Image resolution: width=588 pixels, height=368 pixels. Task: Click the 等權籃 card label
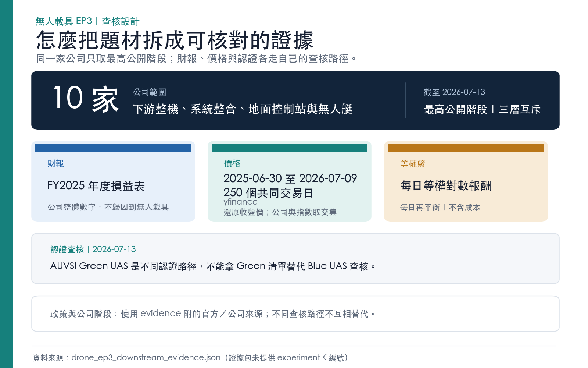(x=413, y=164)
